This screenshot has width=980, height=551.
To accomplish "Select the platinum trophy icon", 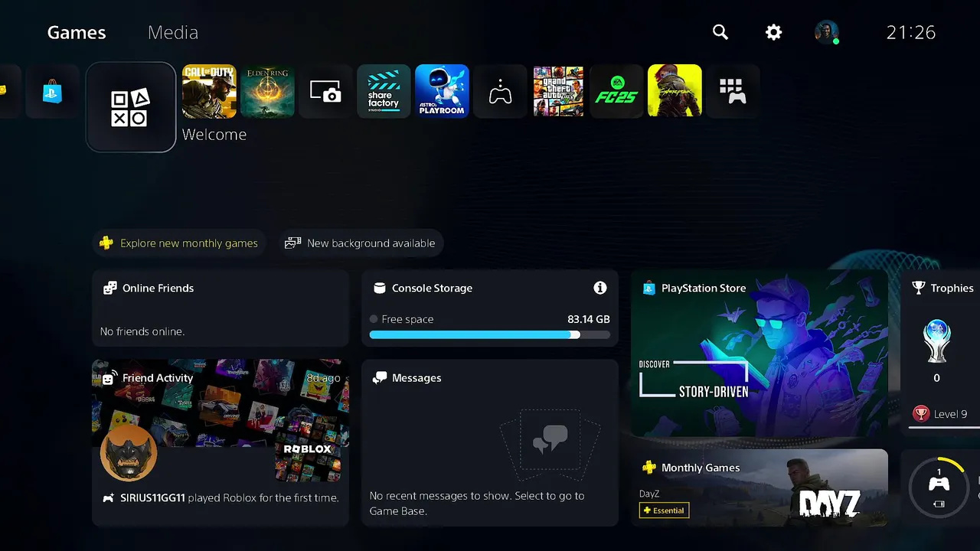I will tap(937, 341).
